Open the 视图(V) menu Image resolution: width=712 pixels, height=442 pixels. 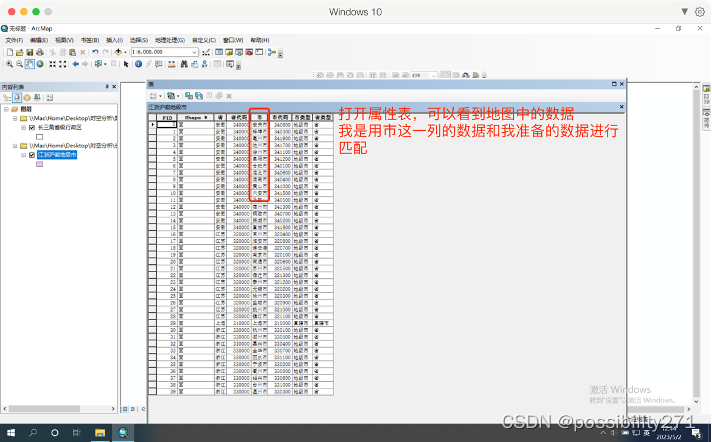(x=64, y=40)
